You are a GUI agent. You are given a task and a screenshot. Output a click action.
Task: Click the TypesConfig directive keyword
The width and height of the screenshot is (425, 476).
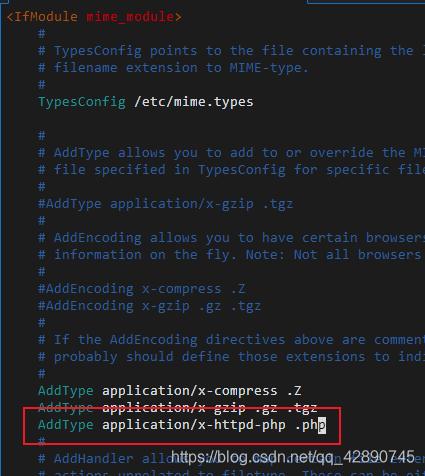click(82, 102)
